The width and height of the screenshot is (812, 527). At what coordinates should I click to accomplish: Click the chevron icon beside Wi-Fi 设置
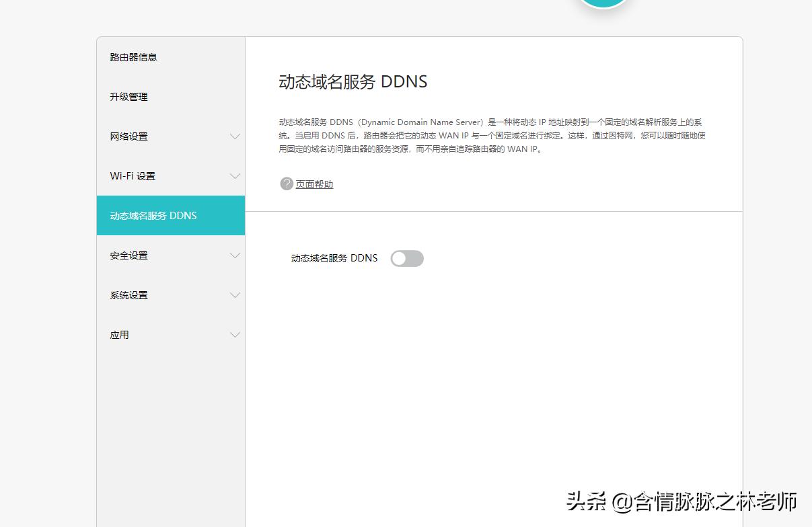pyautogui.click(x=235, y=175)
